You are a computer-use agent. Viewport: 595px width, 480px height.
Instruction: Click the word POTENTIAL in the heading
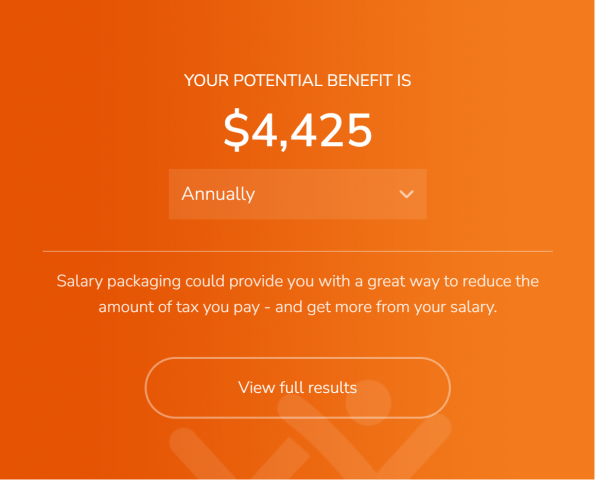[278, 80]
